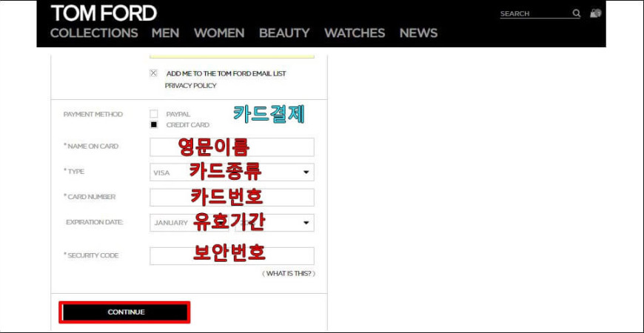Click the TOM FORD logo
Image resolution: width=644 pixels, height=333 pixels.
point(104,13)
